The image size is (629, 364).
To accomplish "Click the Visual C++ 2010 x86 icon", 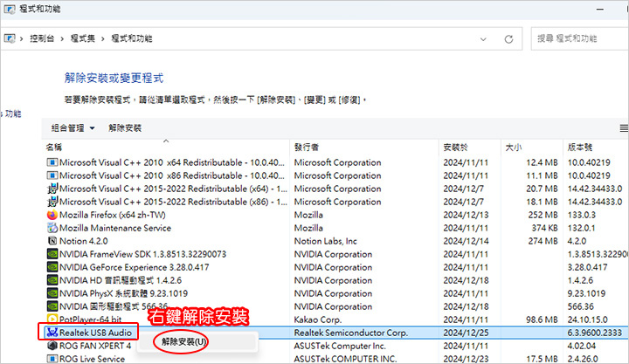I will [x=52, y=175].
